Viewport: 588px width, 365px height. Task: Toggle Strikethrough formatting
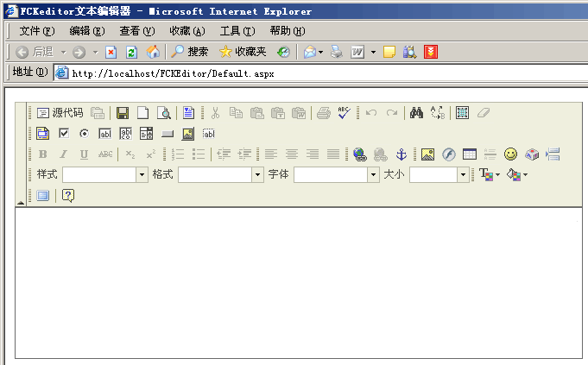[x=105, y=154]
